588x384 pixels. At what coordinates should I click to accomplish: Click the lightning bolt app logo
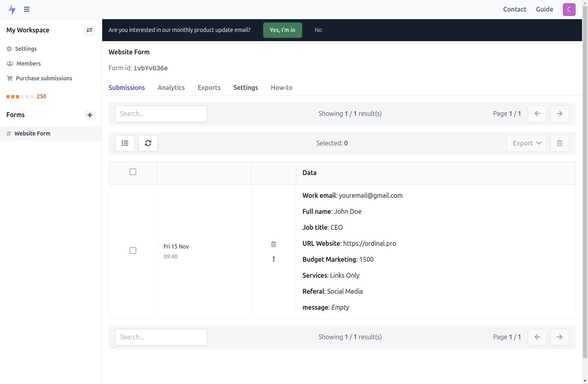point(12,9)
